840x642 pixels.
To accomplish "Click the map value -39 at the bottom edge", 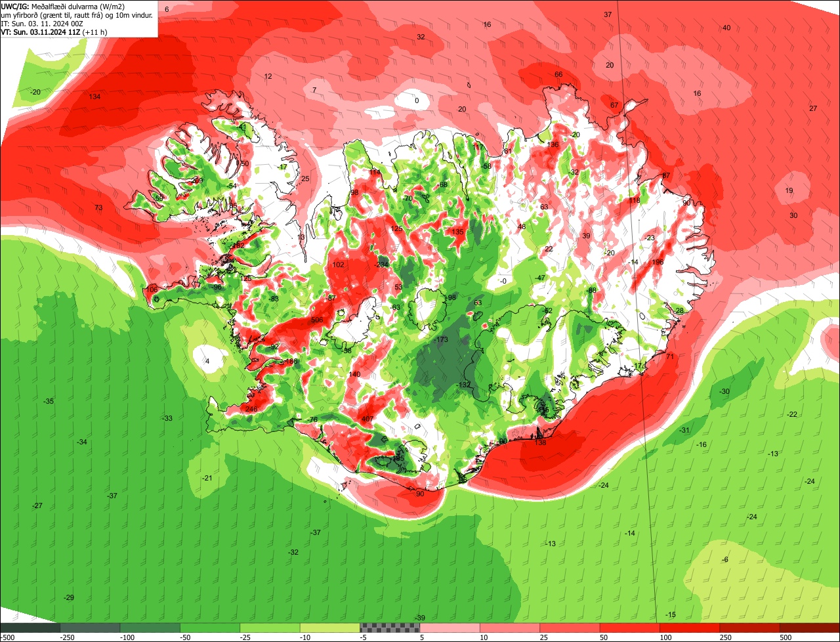I will pyautogui.click(x=420, y=618).
